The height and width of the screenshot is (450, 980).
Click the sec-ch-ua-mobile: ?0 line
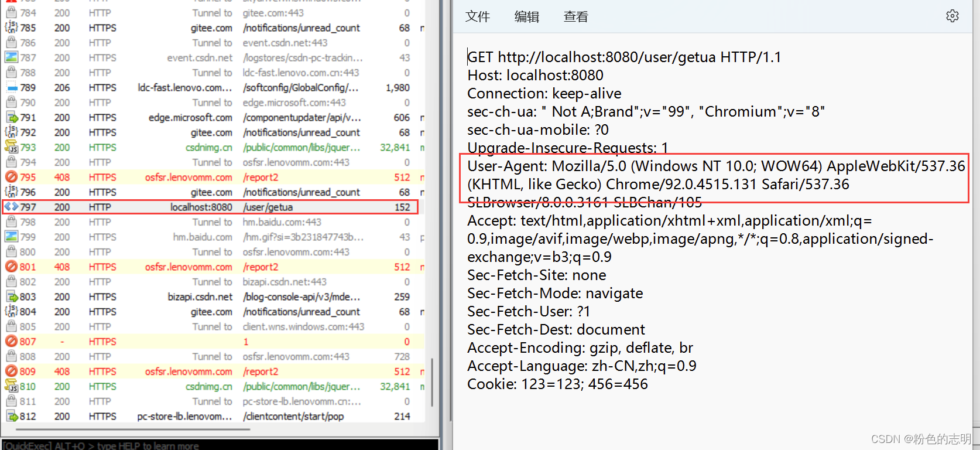(x=538, y=129)
